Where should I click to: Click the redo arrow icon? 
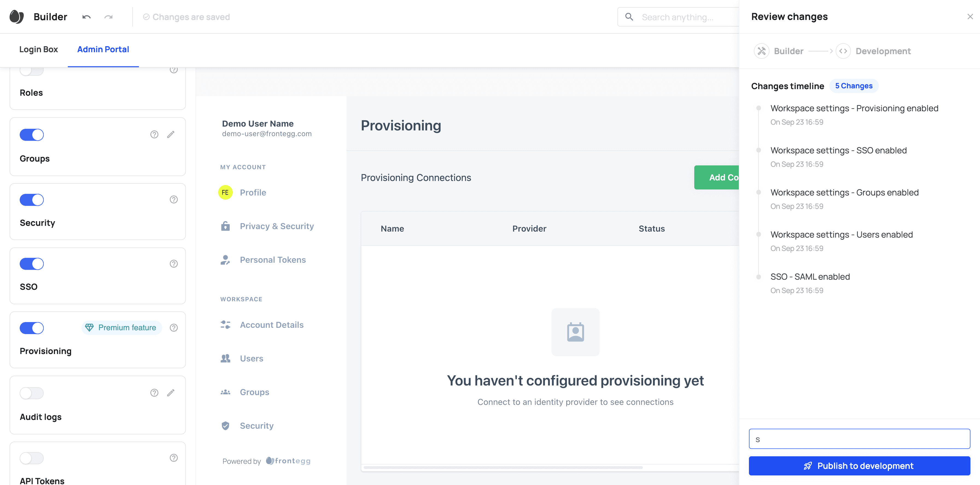tap(109, 17)
